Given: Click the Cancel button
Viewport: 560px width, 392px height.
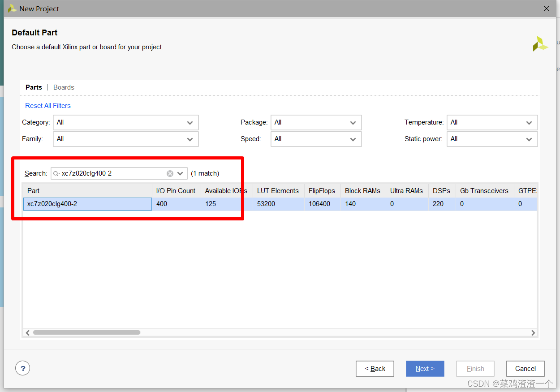Looking at the screenshot, I should (526, 369).
